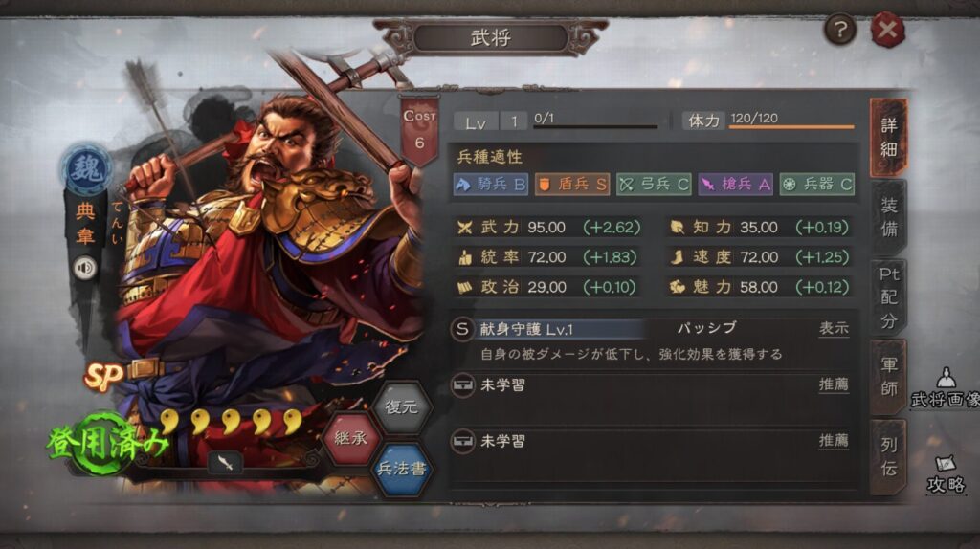Click the blue 兵法書 hexagon button

[x=401, y=470]
